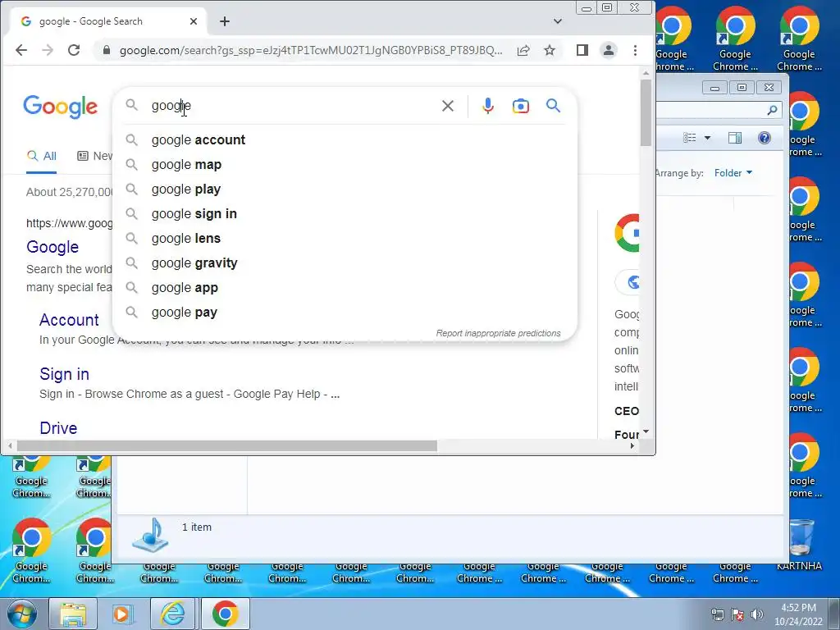Open the change view dropdown arrow in Explorer

707,138
